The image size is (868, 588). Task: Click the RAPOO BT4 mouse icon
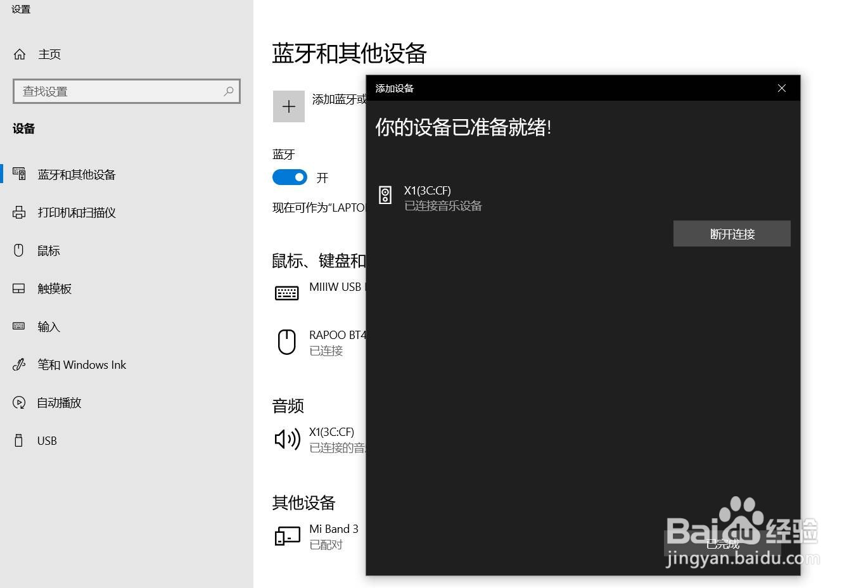click(x=287, y=342)
